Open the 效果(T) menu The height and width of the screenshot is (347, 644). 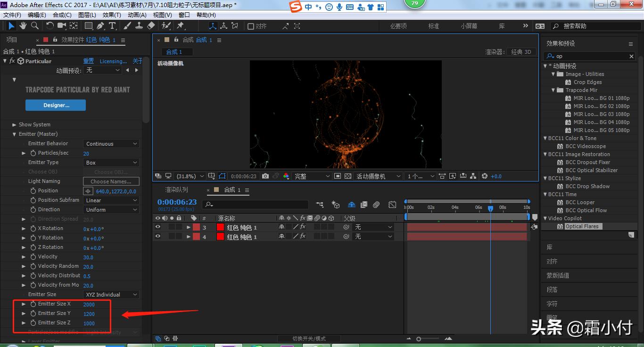click(x=112, y=15)
